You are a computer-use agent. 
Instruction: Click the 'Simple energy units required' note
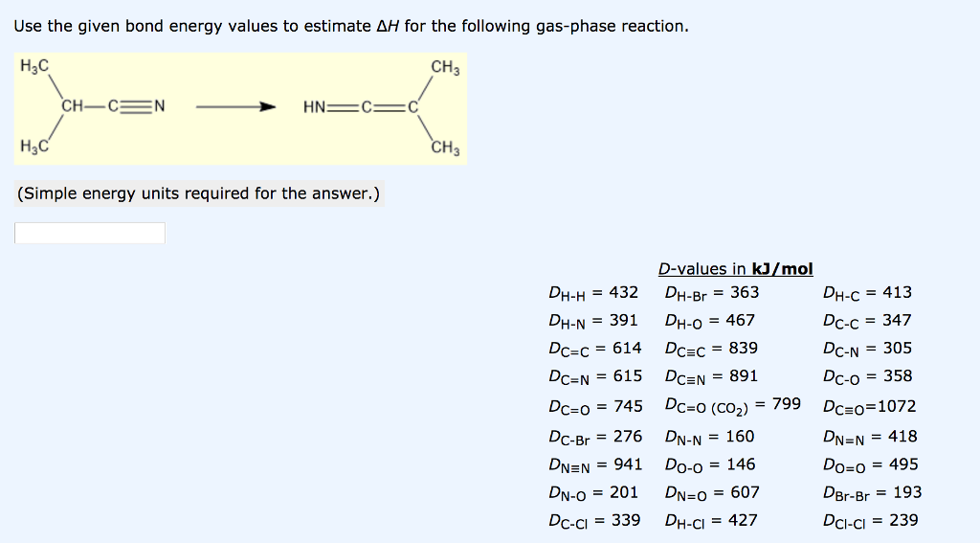[x=199, y=193]
